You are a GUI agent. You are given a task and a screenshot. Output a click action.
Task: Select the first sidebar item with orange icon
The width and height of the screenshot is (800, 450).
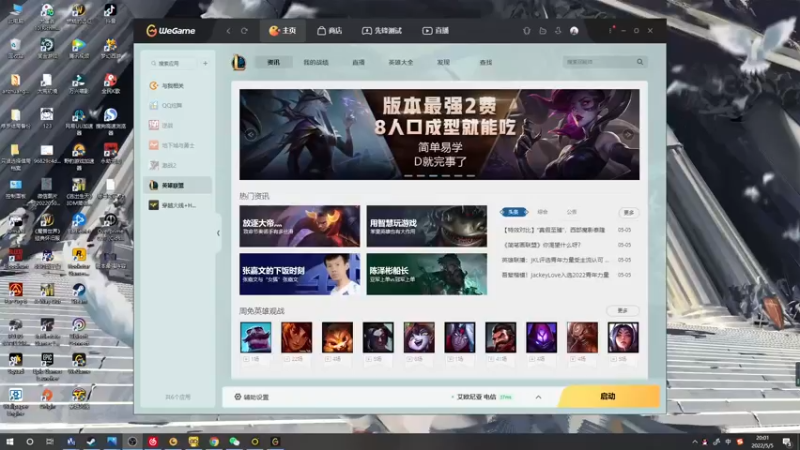coord(178,86)
